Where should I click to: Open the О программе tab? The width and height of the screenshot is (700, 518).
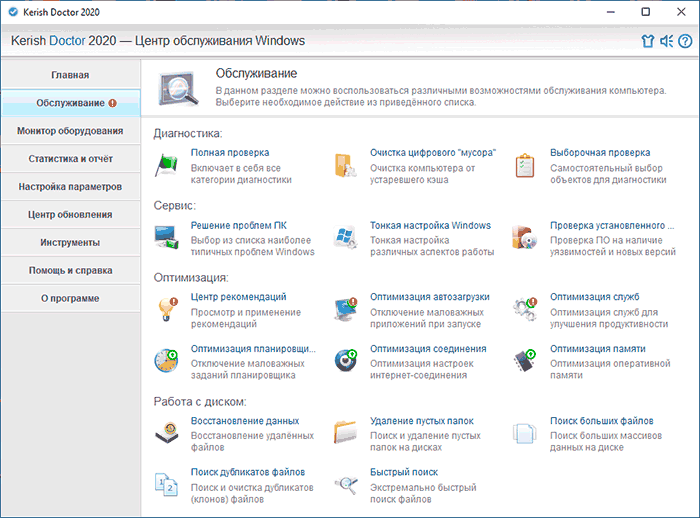pos(71,298)
